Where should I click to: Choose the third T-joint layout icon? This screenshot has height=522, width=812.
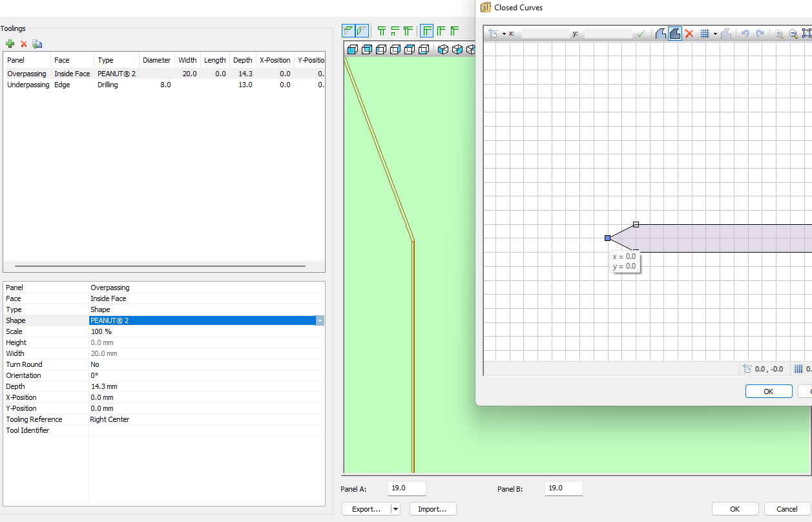point(408,30)
